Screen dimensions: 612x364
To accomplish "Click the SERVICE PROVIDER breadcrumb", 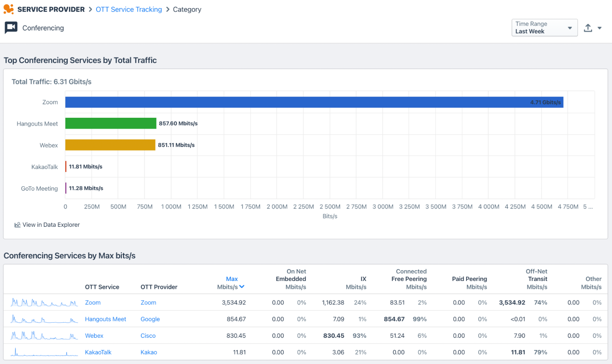I will tap(51, 9).
